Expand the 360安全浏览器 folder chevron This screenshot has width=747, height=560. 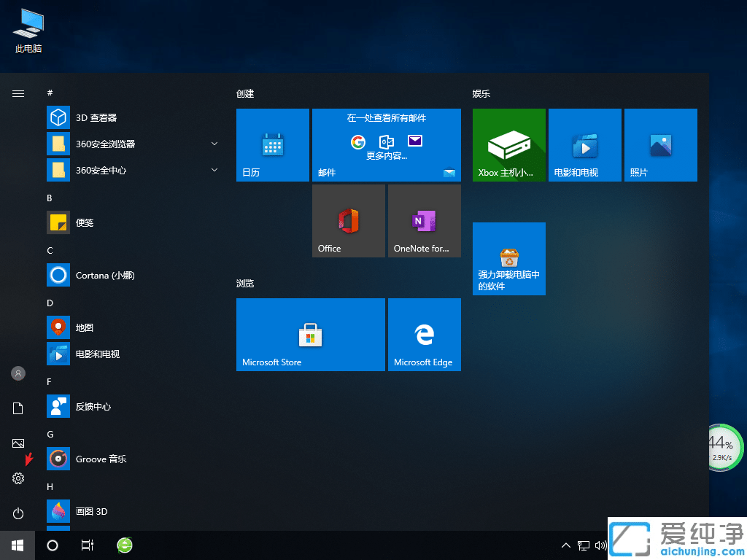(x=214, y=144)
